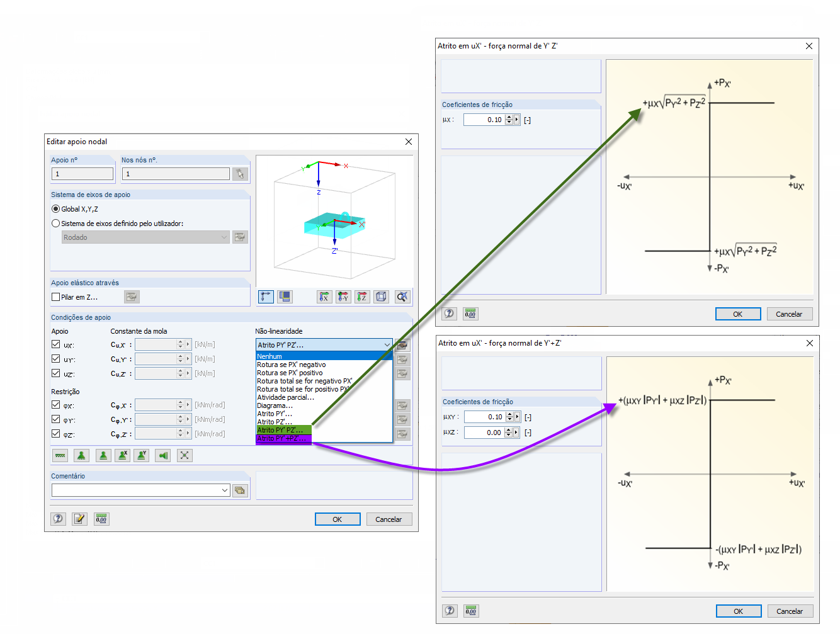This screenshot has width=840, height=634.
Task: Apply the second green support preset without letter
Action: 103,455
